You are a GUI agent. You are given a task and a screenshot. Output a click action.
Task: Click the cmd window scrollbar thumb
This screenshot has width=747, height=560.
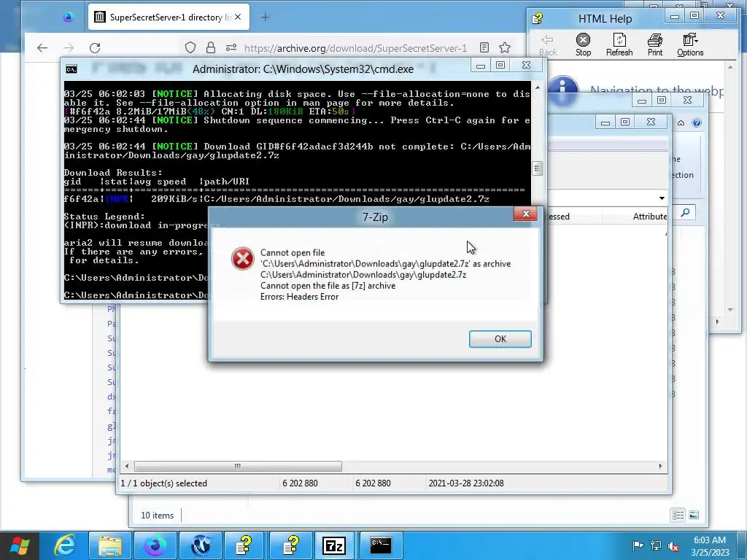point(538,168)
